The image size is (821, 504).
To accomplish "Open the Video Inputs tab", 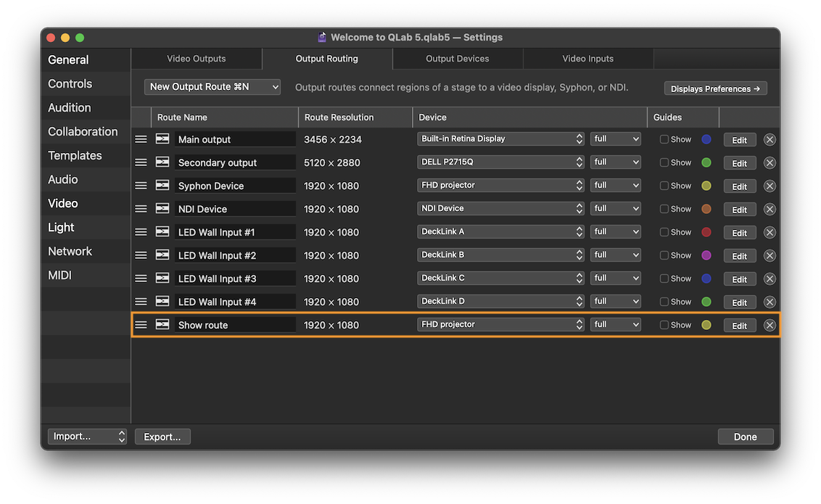I will [587, 59].
